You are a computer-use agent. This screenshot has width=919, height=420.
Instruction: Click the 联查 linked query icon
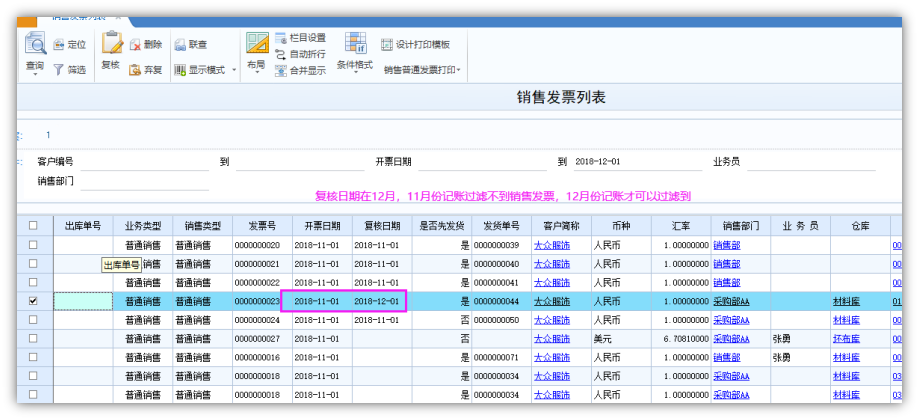180,45
